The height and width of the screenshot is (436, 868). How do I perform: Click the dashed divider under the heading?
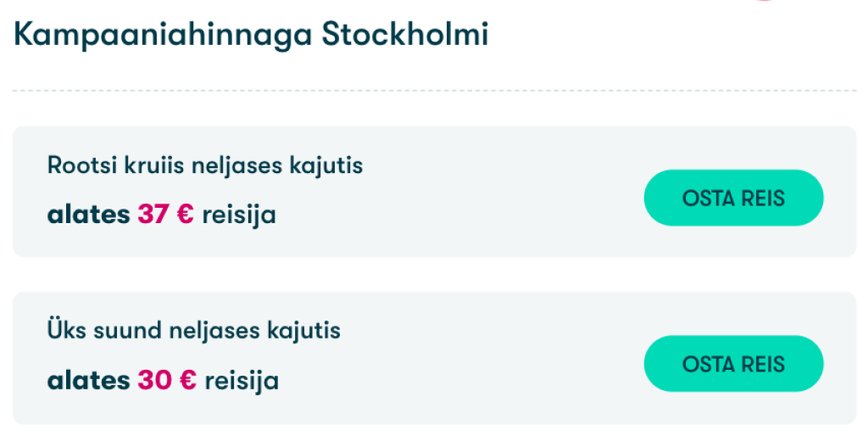[x=434, y=91]
